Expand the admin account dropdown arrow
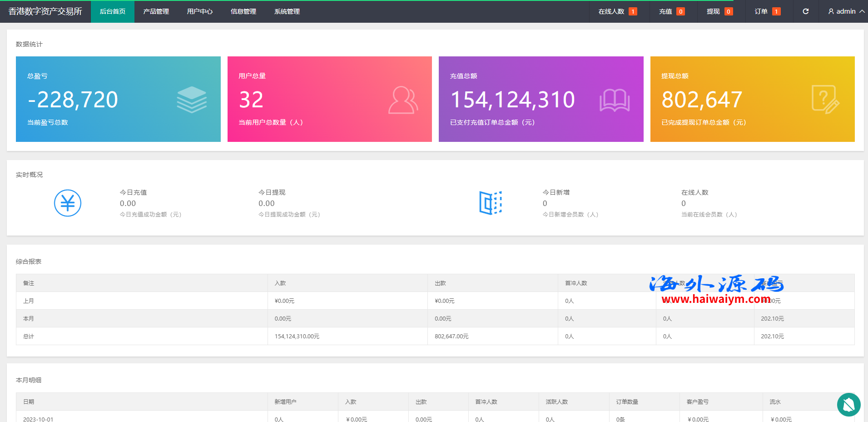The width and height of the screenshot is (868, 422). 862,11
